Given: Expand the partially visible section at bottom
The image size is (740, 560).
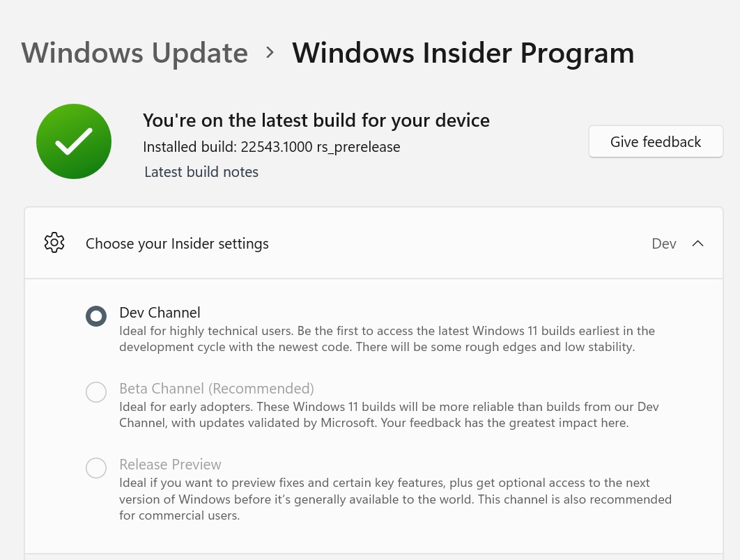Looking at the screenshot, I should coord(373,557).
